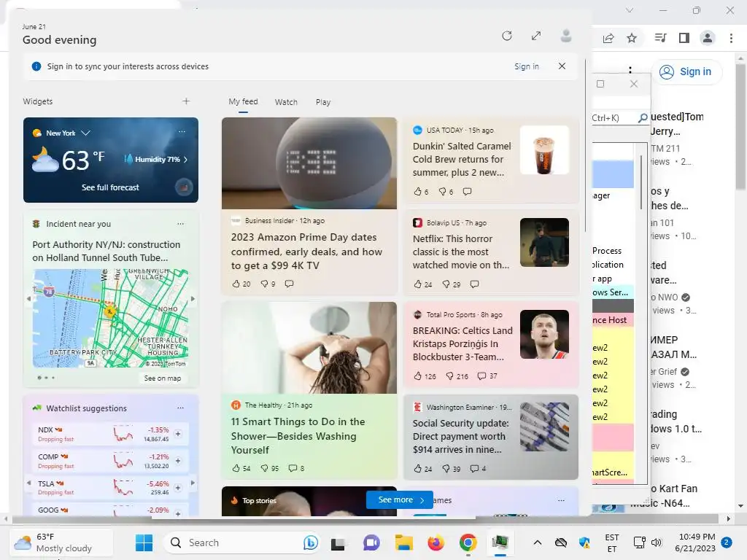Open 11 Smart Things shower article

[x=298, y=436]
